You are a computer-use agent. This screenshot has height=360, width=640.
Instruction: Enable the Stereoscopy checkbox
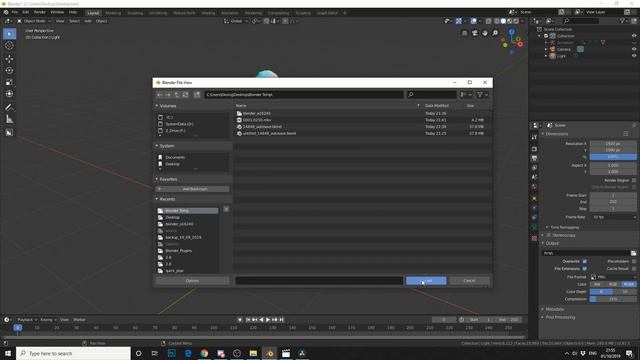tap(549, 236)
